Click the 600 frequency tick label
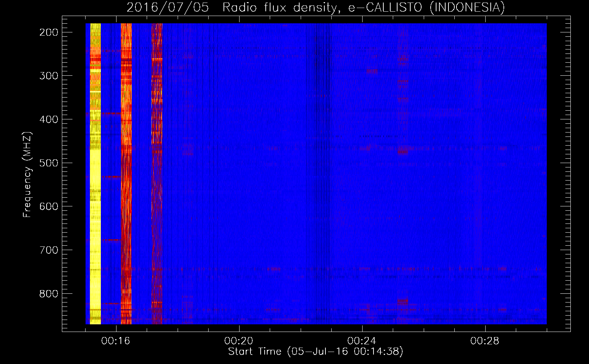589x364 pixels. point(49,206)
